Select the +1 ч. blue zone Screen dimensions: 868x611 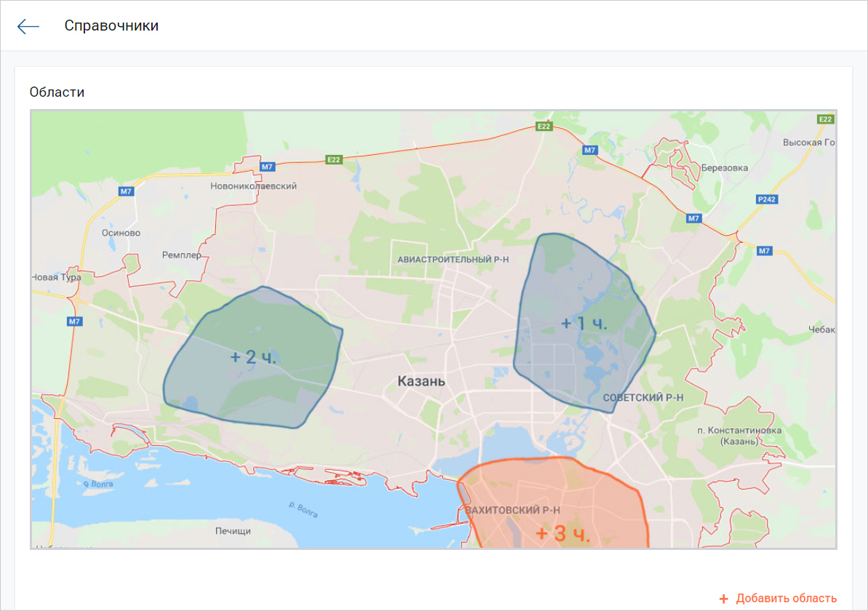tap(584, 324)
